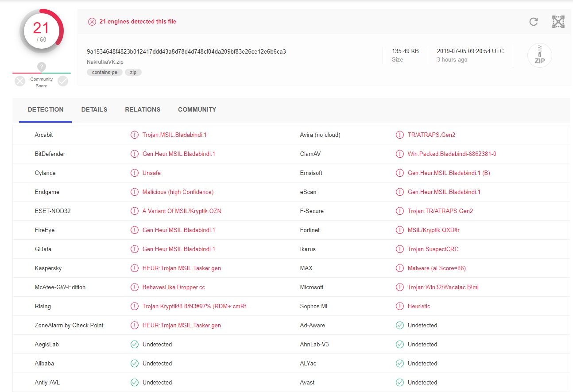Click the alert icon next to BitDefender's result
Viewport: 573px width, 392px height.
[135, 154]
